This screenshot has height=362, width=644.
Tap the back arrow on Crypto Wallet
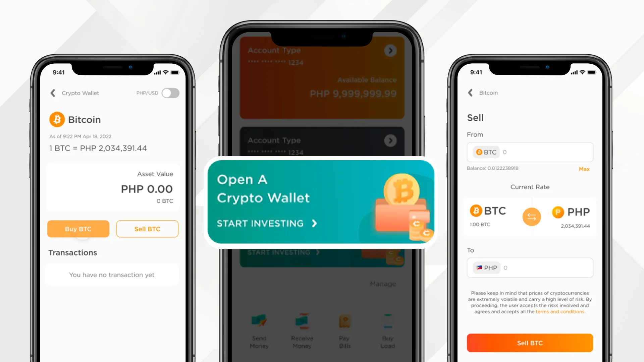(53, 93)
